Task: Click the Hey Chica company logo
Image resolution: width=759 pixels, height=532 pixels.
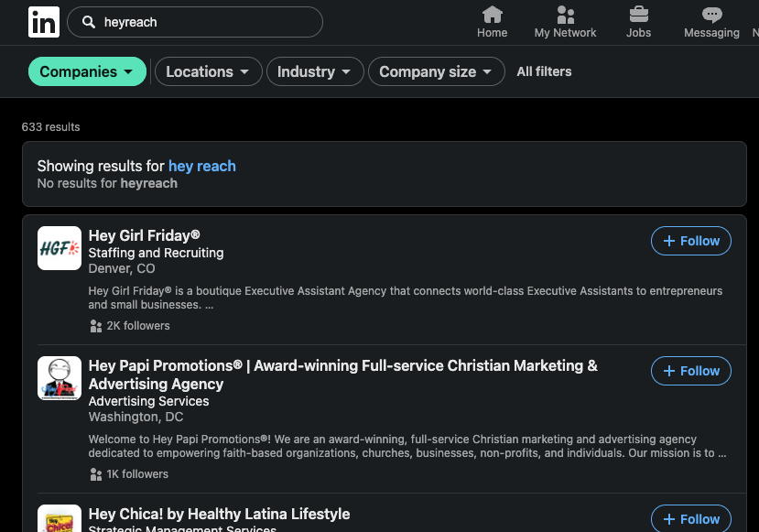Action: 60,518
